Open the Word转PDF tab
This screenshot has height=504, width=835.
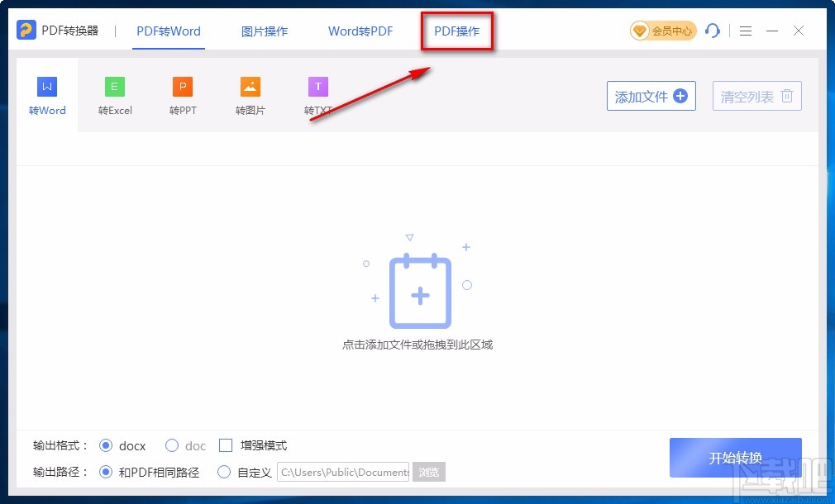[x=360, y=31]
